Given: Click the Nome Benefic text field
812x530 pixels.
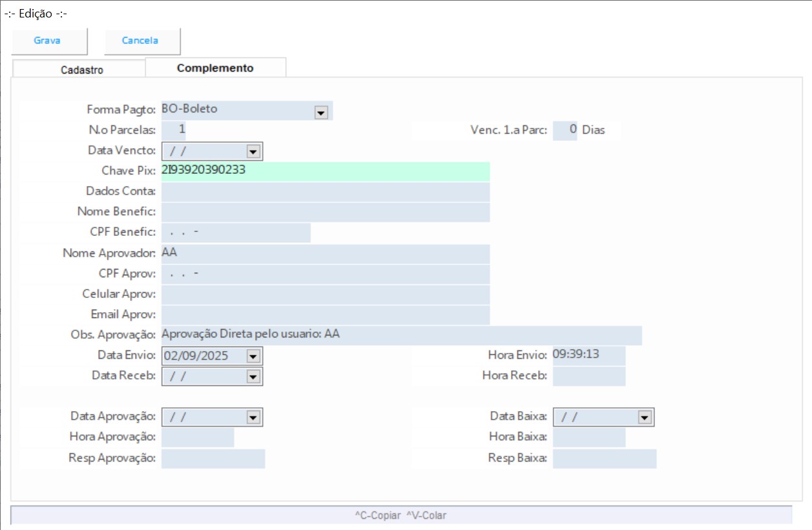Looking at the screenshot, I should [x=325, y=212].
